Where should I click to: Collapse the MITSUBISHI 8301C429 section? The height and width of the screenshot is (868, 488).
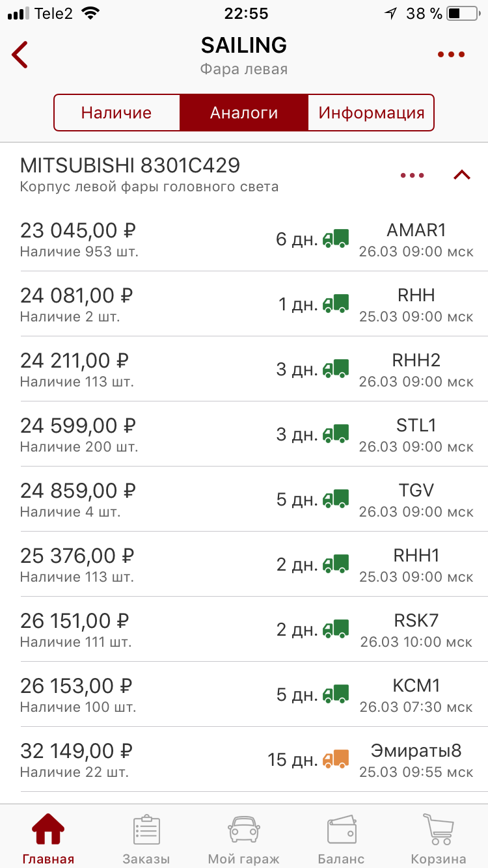pos(461,175)
